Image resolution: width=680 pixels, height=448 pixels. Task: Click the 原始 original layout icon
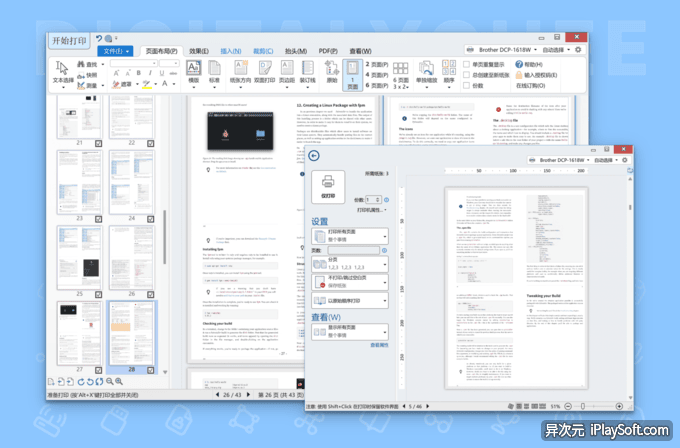332,68
